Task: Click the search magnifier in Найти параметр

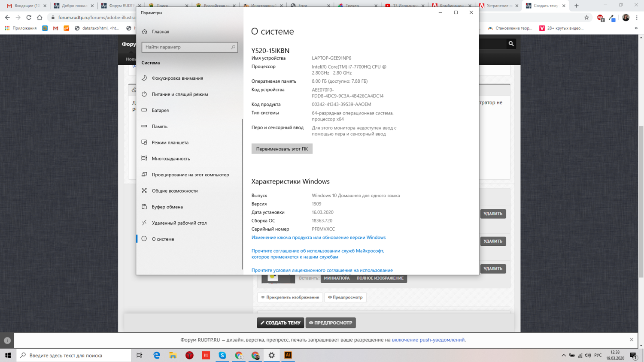Action: [x=233, y=47]
